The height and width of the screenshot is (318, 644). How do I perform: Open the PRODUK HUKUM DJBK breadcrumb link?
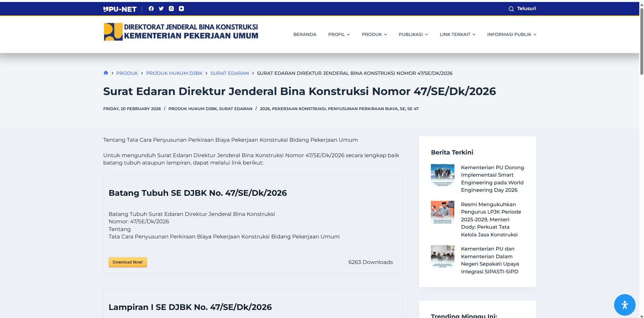click(x=174, y=73)
